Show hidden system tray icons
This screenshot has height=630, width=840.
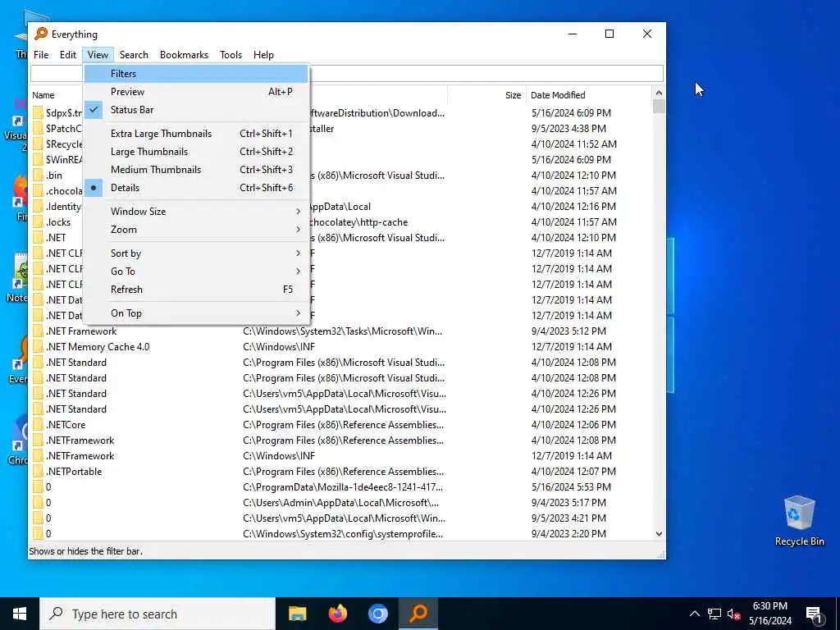coord(694,614)
